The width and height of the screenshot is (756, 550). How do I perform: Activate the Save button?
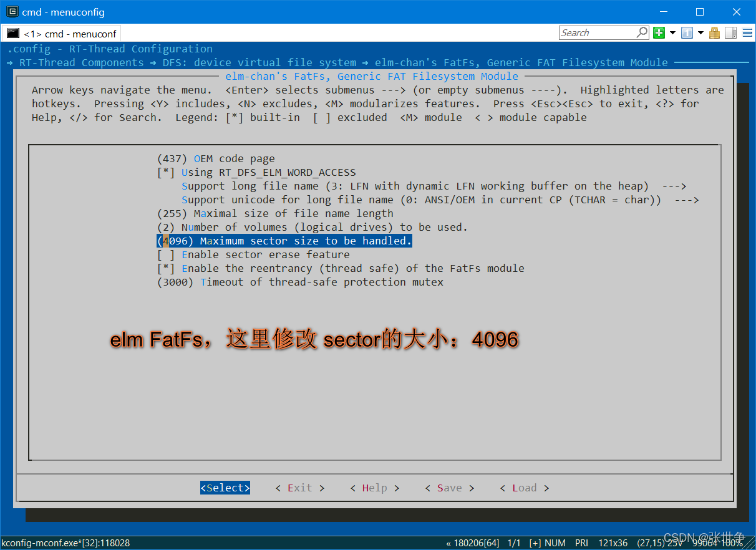pyautogui.click(x=449, y=488)
